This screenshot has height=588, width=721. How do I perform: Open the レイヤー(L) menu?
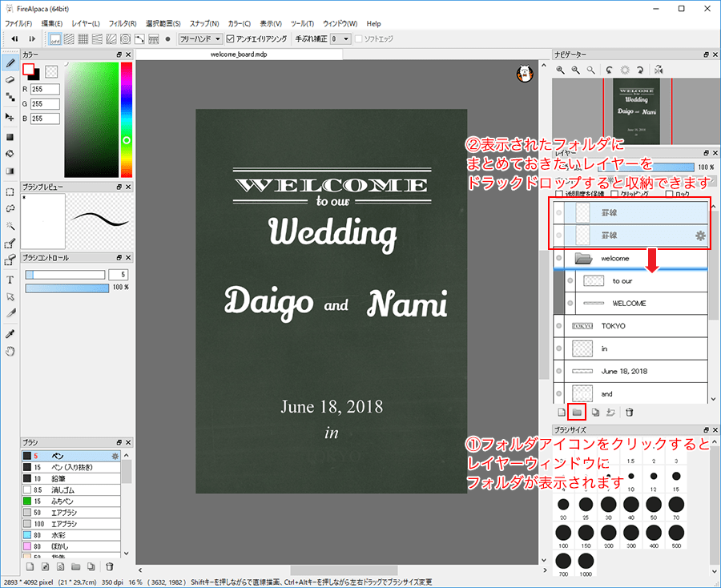click(x=86, y=24)
